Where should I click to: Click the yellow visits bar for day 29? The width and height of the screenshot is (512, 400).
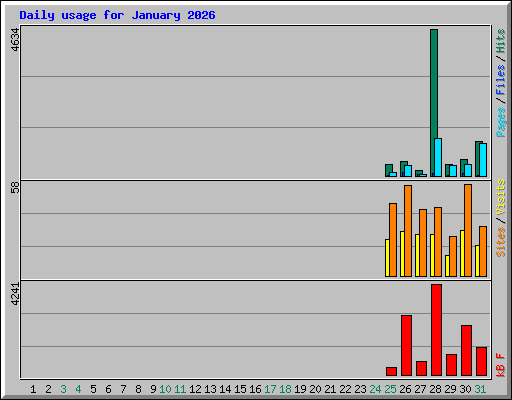[447, 266]
